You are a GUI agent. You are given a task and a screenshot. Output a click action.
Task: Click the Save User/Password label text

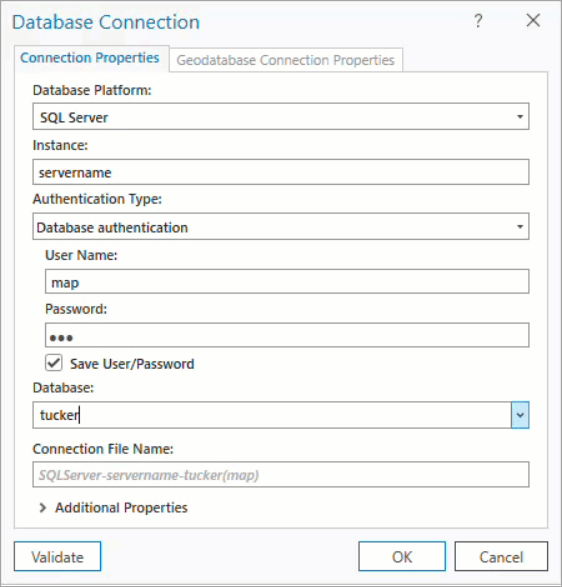132,364
